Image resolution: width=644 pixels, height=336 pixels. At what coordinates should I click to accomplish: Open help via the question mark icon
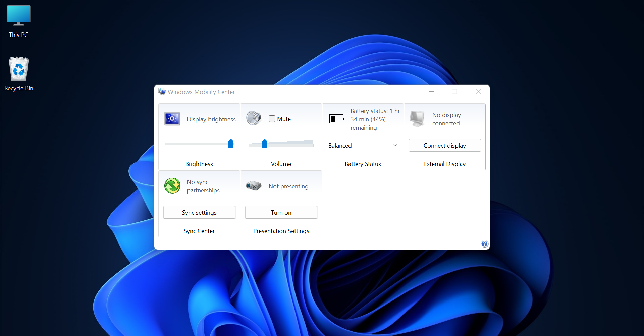[484, 244]
